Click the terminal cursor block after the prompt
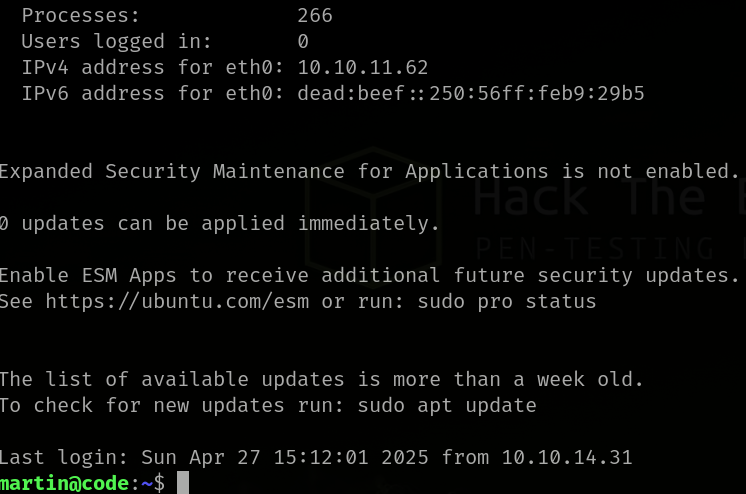This screenshot has width=746, height=494. click(x=183, y=484)
